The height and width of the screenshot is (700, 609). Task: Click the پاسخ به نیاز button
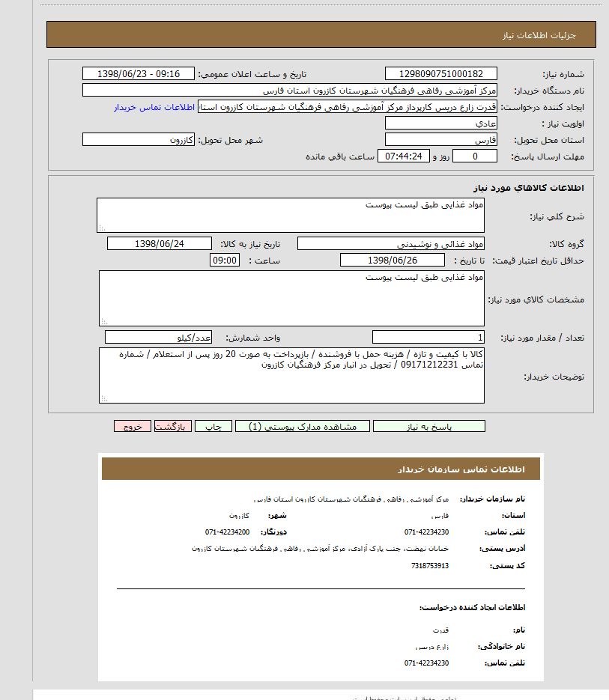tap(428, 426)
